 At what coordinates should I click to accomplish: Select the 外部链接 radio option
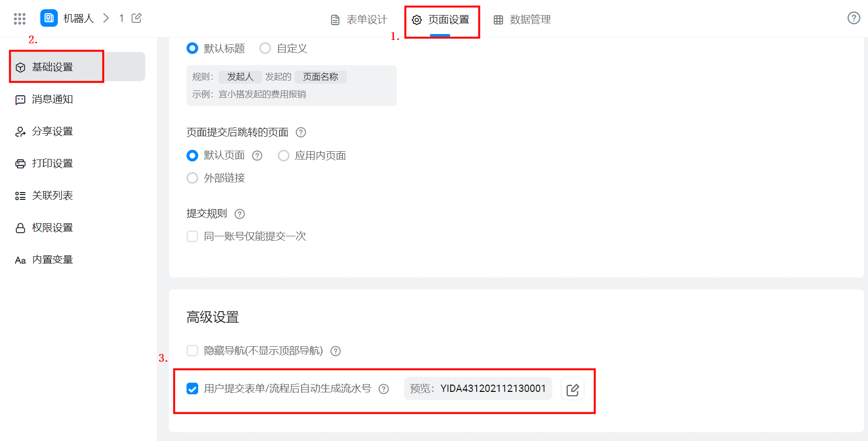pyautogui.click(x=192, y=178)
